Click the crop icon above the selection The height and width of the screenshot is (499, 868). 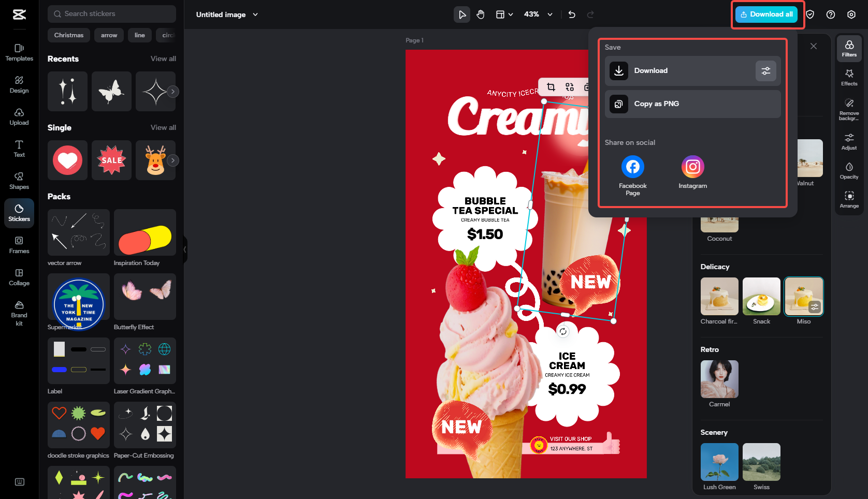coord(551,87)
